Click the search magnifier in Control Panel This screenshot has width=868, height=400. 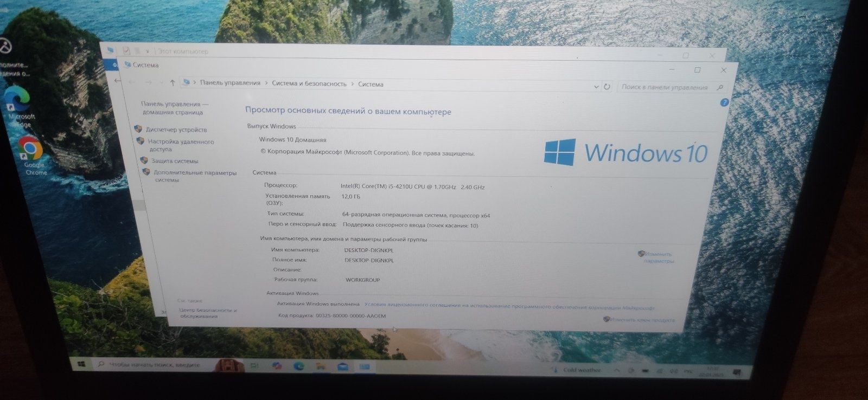coord(720,87)
